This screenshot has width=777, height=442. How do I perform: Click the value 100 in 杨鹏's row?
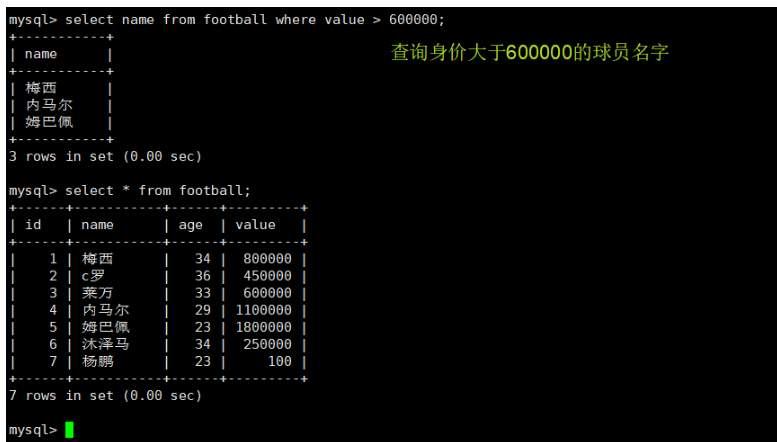pos(279,361)
